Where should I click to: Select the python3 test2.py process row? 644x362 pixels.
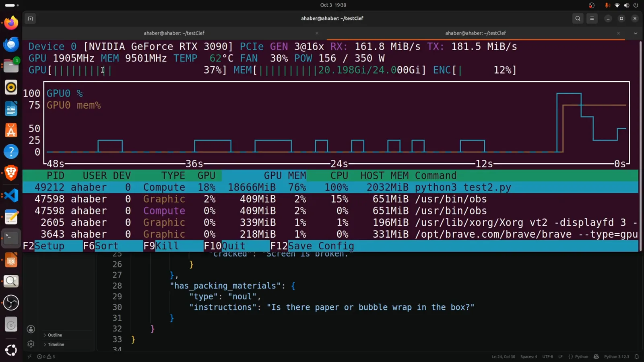[330, 187]
